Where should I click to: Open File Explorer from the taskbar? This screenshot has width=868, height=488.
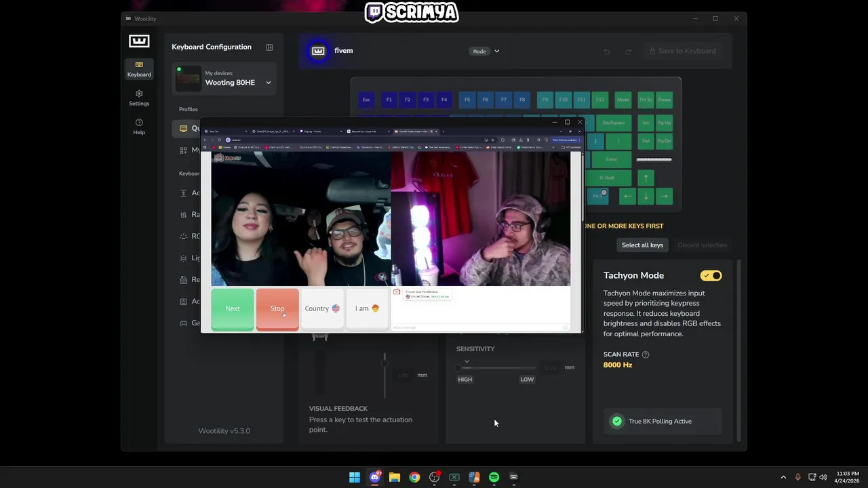coord(395,477)
